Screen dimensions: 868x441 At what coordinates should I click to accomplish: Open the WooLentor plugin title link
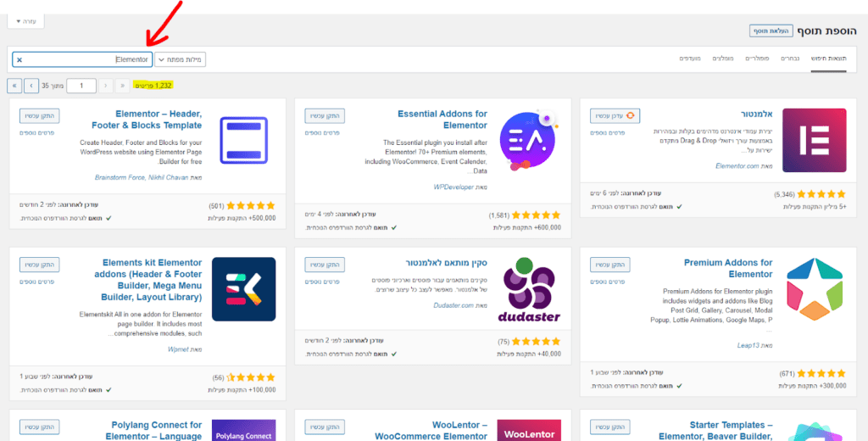tap(431, 431)
